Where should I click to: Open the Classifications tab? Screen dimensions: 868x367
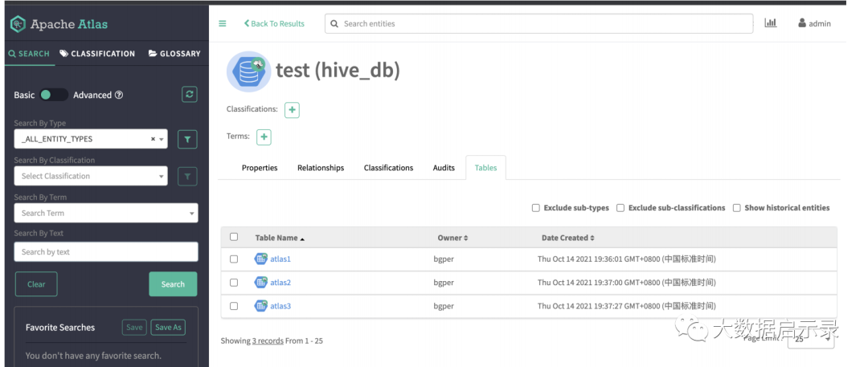click(x=388, y=168)
